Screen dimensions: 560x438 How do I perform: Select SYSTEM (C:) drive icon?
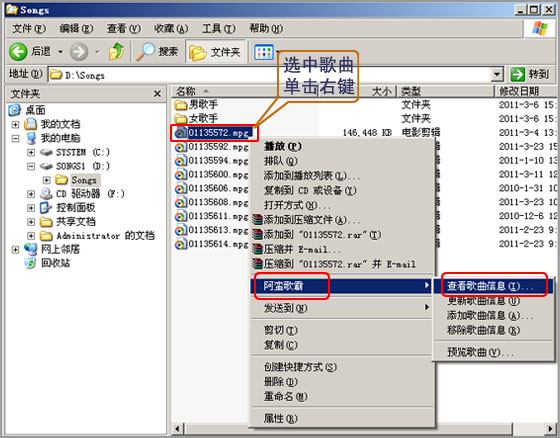[x=46, y=153]
